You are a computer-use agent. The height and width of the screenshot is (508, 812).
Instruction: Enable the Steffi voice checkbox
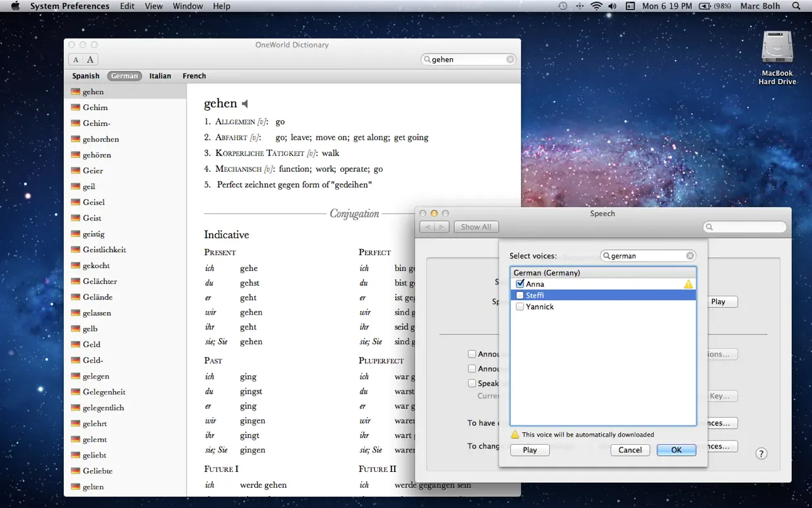click(x=520, y=295)
